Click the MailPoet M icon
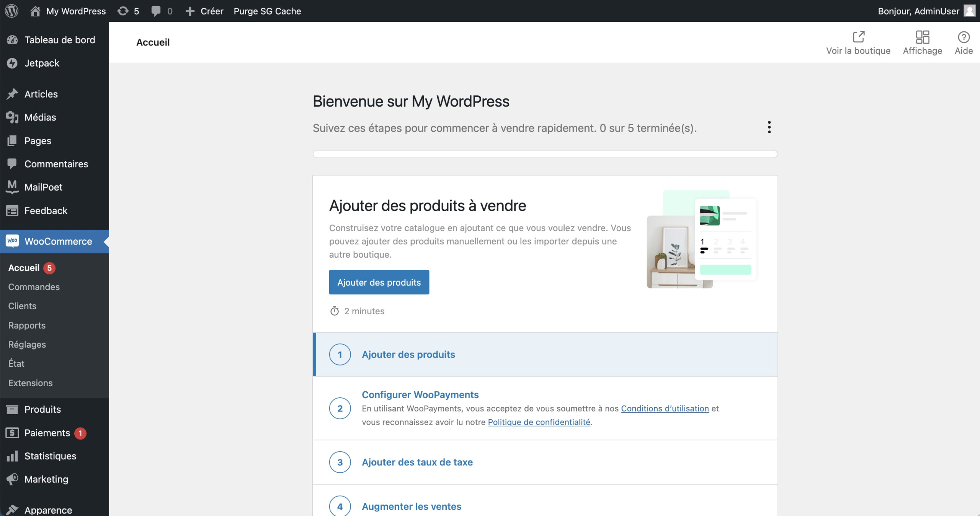The height and width of the screenshot is (516, 980). point(12,187)
